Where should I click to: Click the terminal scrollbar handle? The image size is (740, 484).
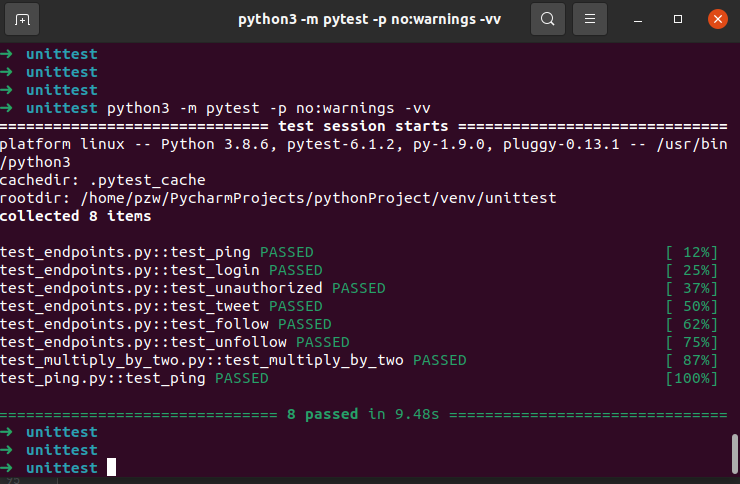734,453
